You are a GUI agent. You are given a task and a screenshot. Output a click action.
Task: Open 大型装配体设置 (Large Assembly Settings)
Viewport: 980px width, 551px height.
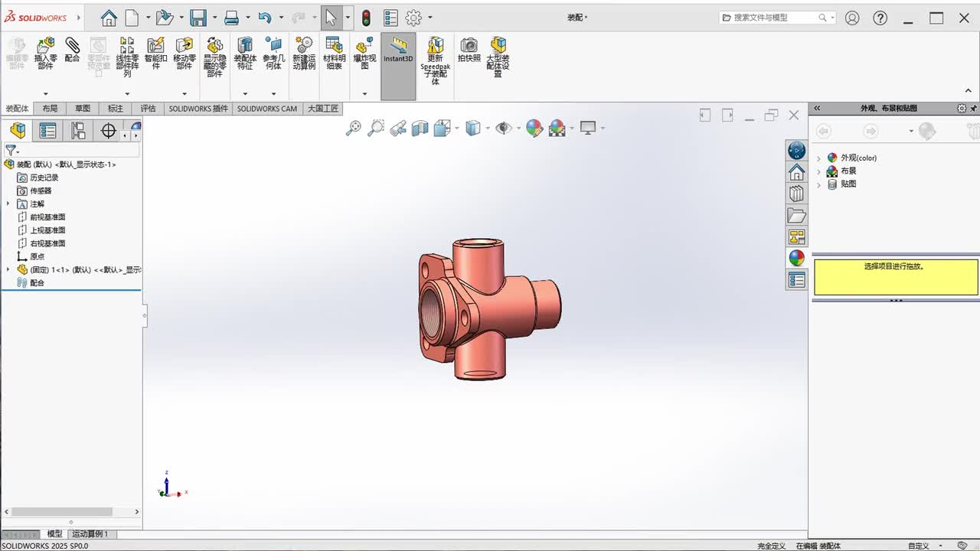pyautogui.click(x=498, y=57)
